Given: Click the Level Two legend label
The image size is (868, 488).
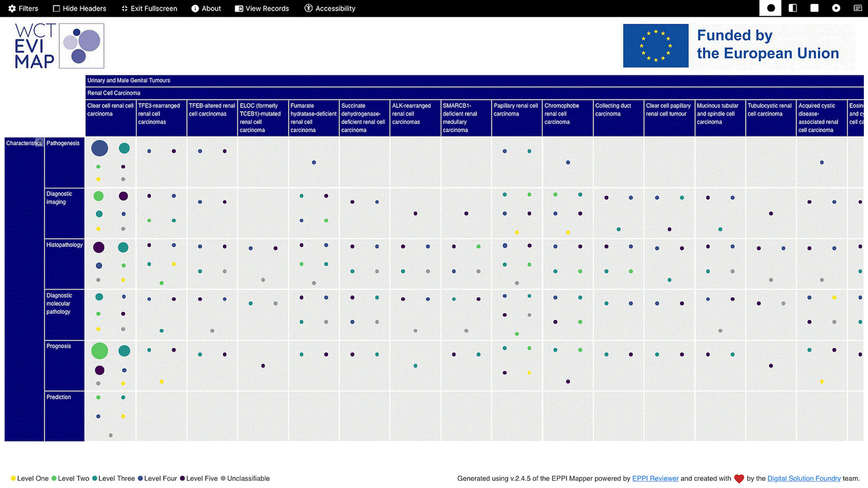Looking at the screenshot, I should (73, 478).
